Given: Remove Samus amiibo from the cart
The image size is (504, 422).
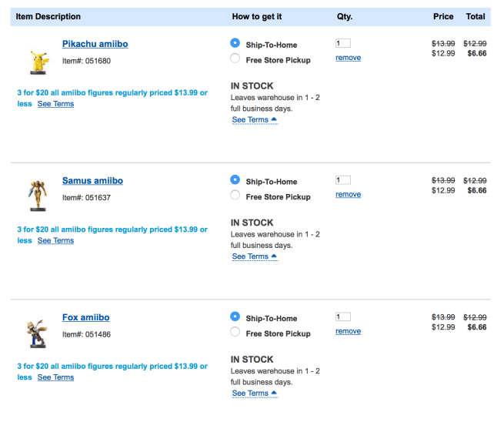Looking at the screenshot, I should tap(348, 195).
